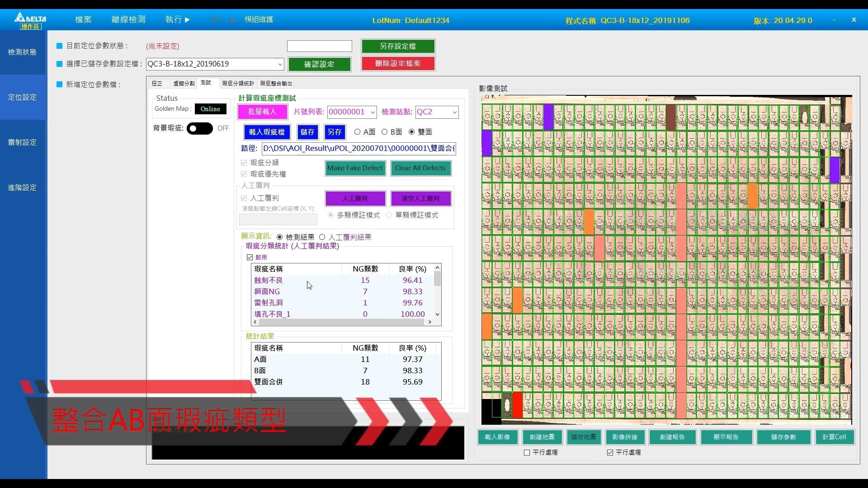The width and height of the screenshot is (868, 488).
Task: Click the 路徑 file path field
Action: coord(359,149)
